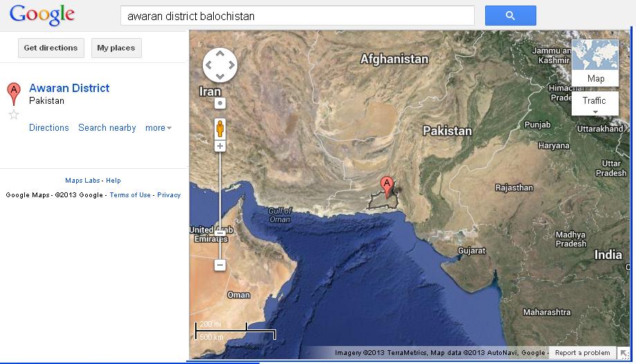
Task: Click the blue search magnifier button
Action: [x=510, y=16]
